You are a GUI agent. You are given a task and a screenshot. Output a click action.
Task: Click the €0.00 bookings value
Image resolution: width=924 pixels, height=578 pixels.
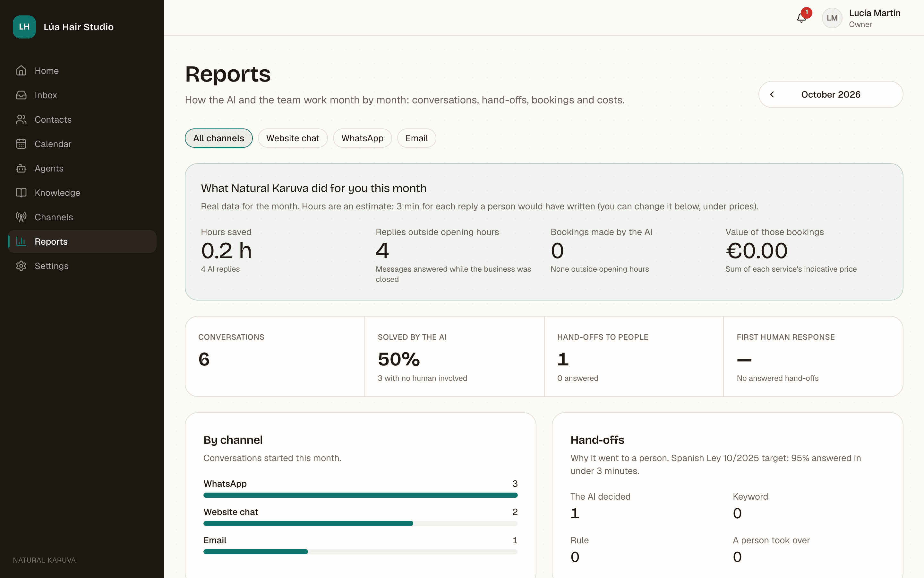tap(757, 251)
